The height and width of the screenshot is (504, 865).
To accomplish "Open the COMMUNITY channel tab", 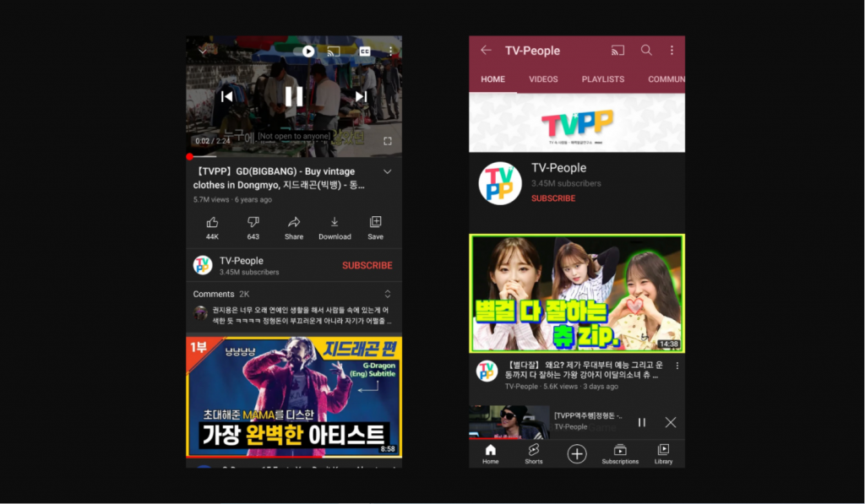I will (x=666, y=79).
